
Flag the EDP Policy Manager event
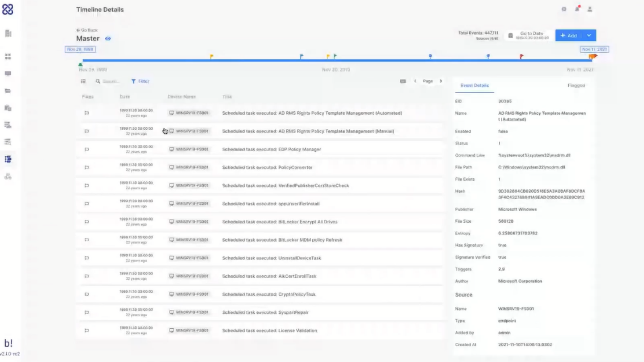pos(87,149)
